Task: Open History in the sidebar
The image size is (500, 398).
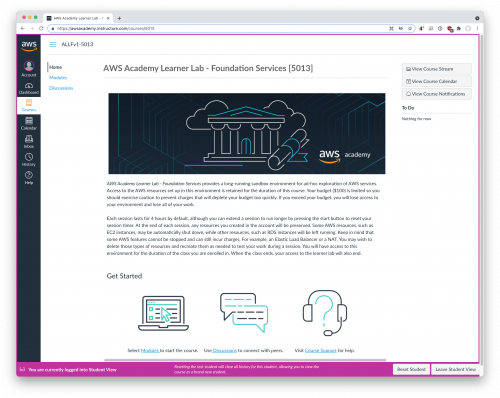Action: tap(29, 160)
